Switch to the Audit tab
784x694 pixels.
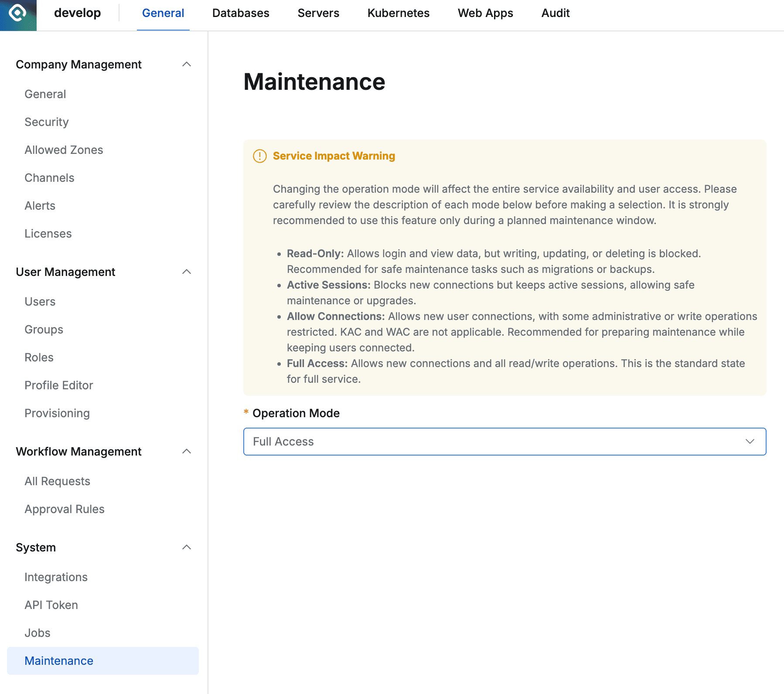click(555, 13)
